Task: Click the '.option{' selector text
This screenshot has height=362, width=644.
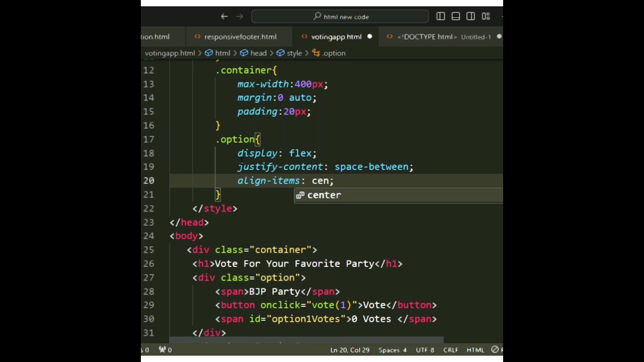Action: 237,139
